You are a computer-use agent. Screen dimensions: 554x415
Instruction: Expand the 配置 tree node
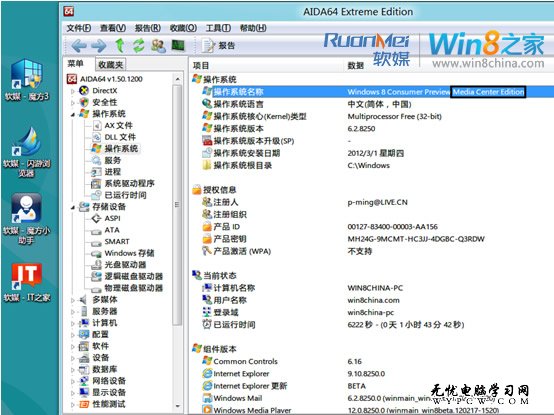click(x=73, y=334)
